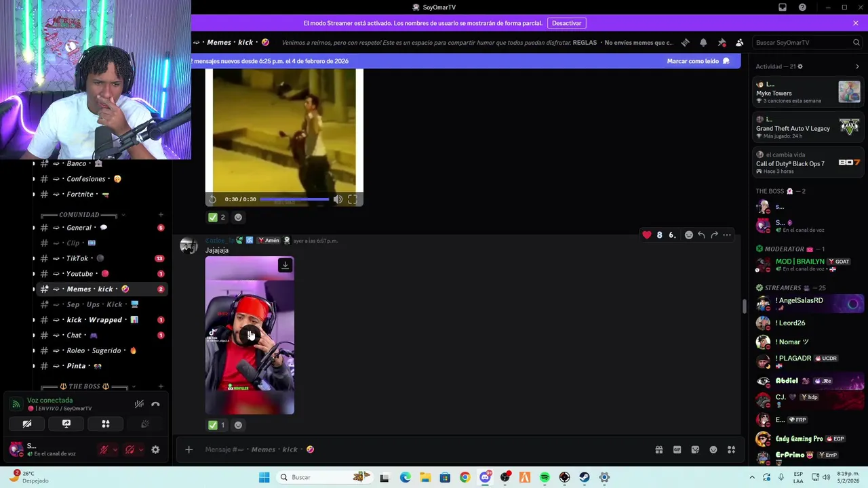Toggle the checkmark reaction with count 2
868x488 pixels.
tap(217, 218)
